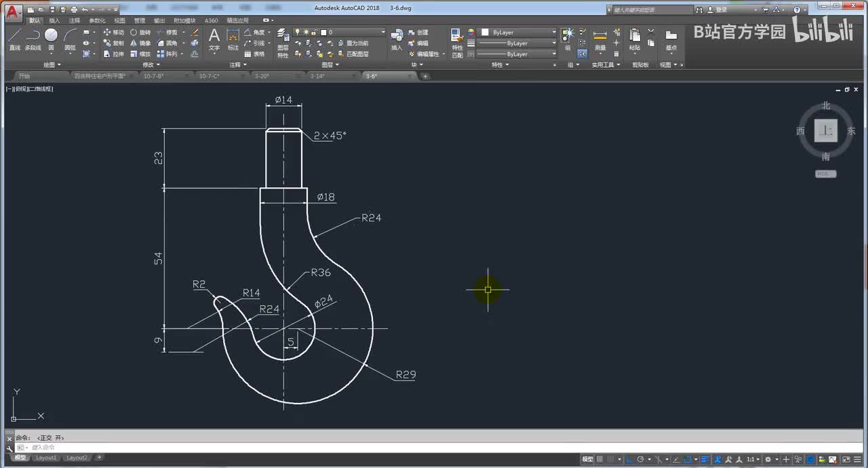Open Layer Properties (图层特性) manager
This screenshot has height=468, width=868.
pos(283,43)
